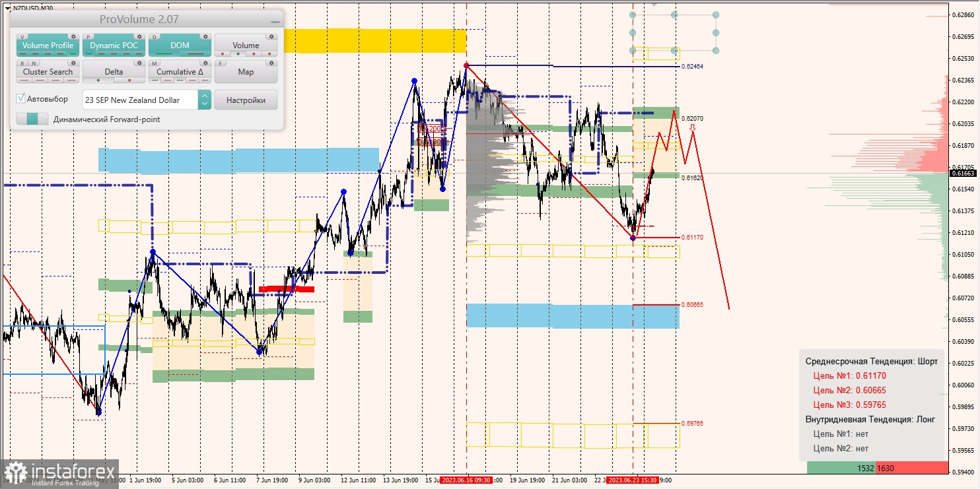Open Dynamic POC settings gear

[x=139, y=37]
